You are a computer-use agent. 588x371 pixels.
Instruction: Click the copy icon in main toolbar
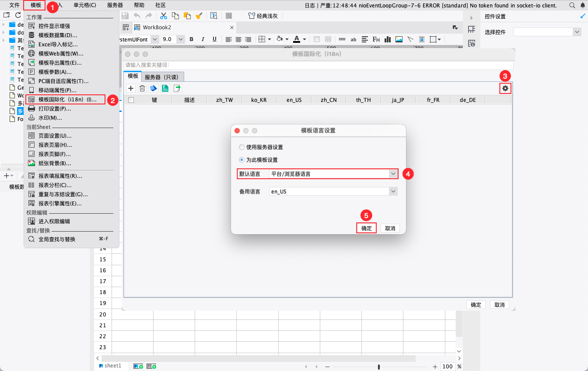[x=175, y=16]
